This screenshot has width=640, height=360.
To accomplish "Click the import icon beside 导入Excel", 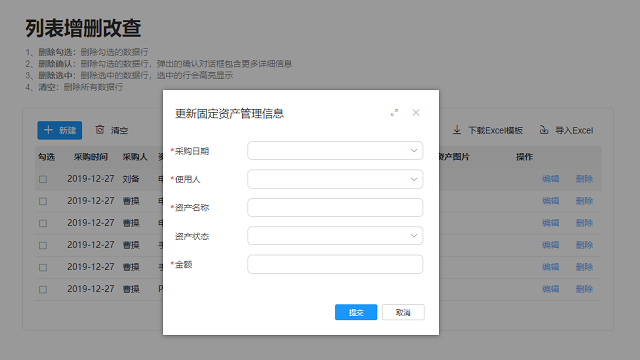I will [x=544, y=130].
